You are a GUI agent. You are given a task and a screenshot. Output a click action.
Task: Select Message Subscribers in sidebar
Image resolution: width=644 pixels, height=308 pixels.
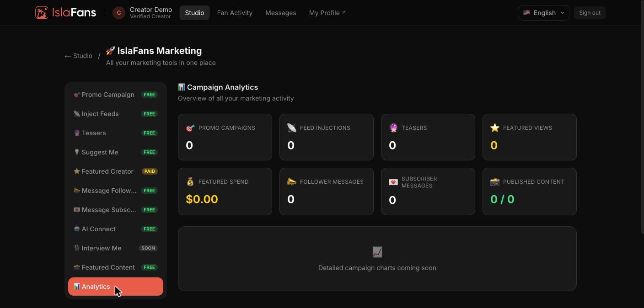pos(116,210)
